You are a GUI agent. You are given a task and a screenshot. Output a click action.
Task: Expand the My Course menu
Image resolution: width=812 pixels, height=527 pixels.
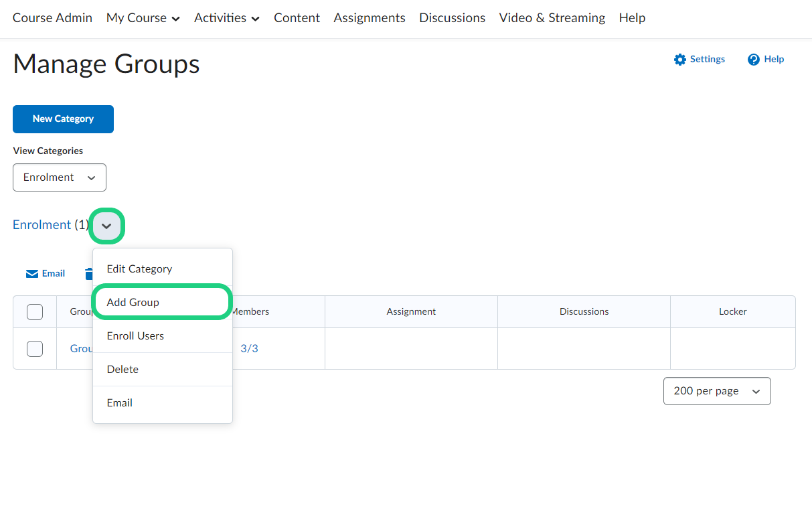(x=143, y=18)
